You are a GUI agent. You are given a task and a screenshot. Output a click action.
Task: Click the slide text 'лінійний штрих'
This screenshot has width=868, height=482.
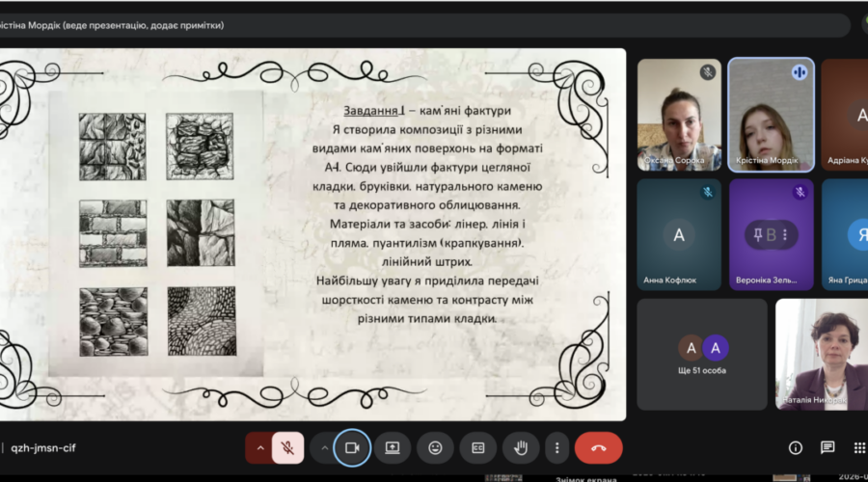(427, 262)
